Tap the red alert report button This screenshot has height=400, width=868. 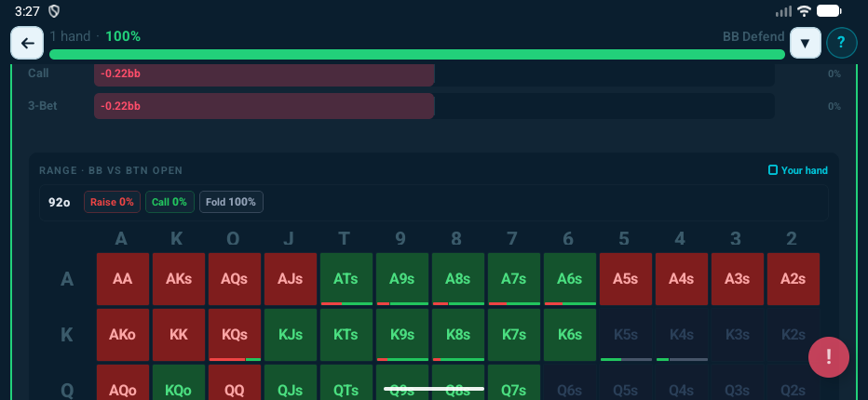point(828,357)
